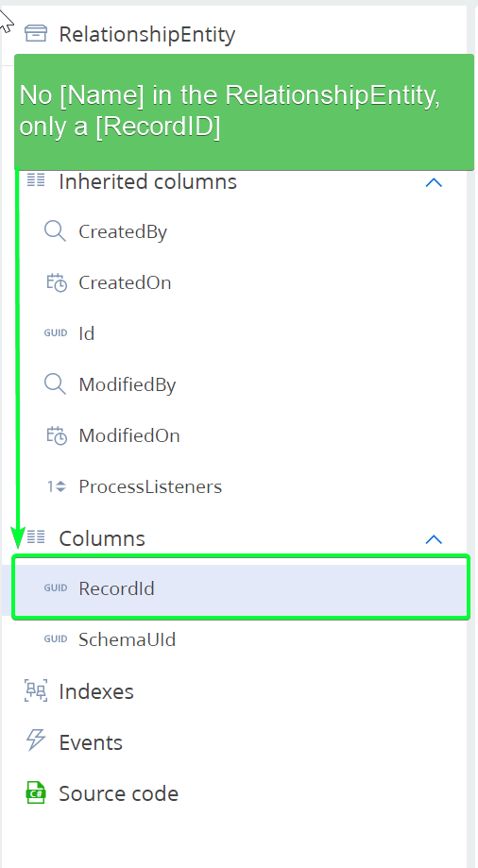The image size is (478, 868).
Task: Select the RecordId column
Action: click(x=240, y=588)
